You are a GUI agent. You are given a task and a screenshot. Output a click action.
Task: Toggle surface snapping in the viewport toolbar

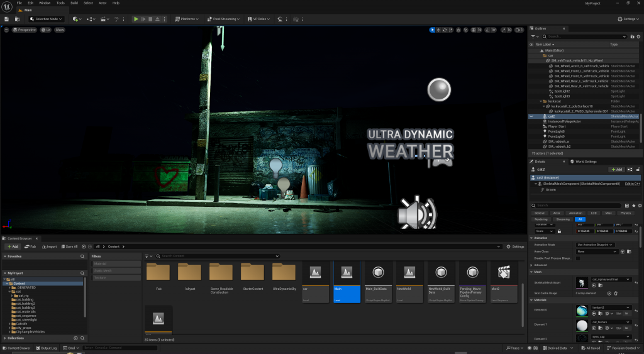[466, 30]
